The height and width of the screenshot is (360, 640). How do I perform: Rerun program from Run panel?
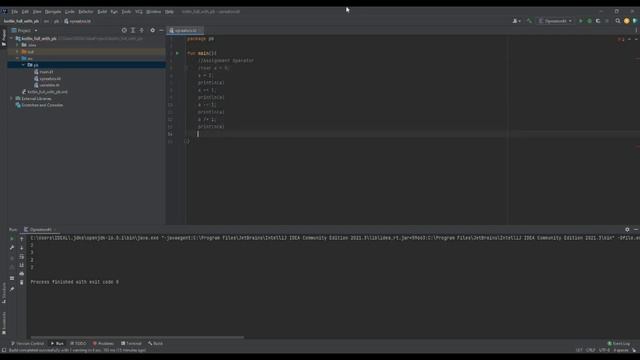click(12, 239)
